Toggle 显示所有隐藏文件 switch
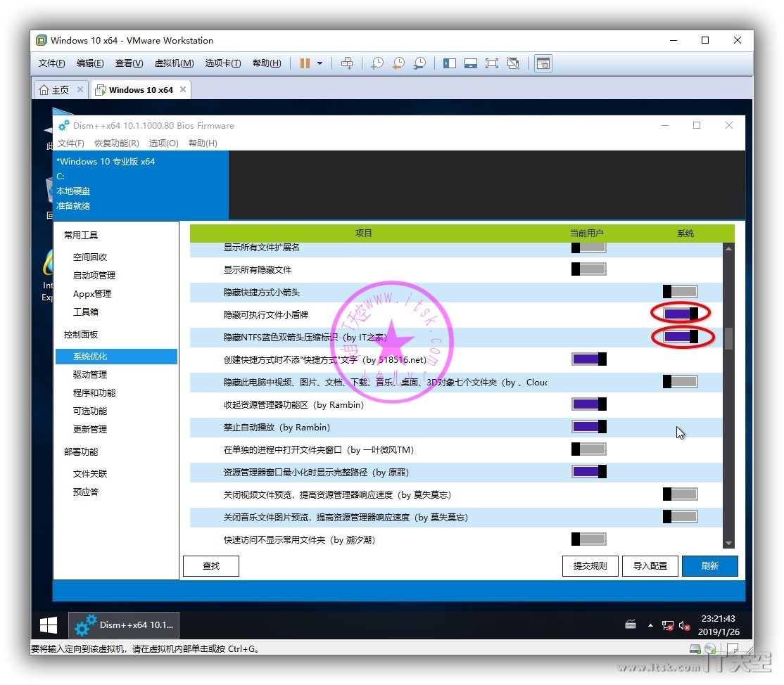This screenshot has width=784, height=685. (588, 269)
